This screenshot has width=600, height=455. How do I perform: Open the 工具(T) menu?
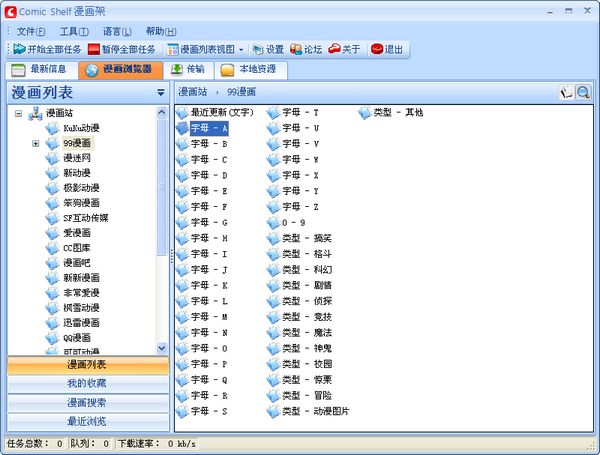(x=74, y=31)
